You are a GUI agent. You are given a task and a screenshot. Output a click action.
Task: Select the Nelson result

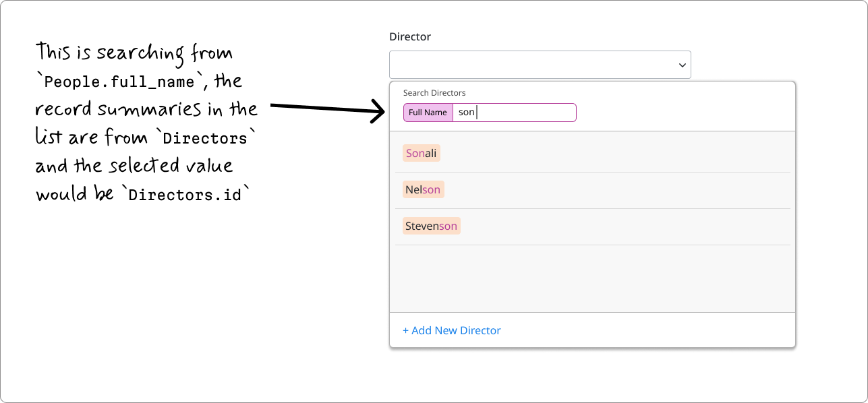[423, 189]
